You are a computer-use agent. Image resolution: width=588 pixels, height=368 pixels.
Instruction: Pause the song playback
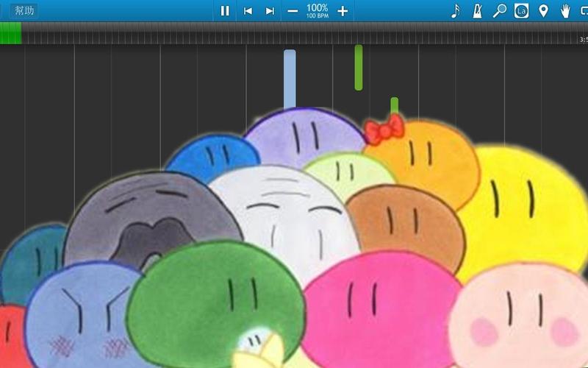click(225, 11)
